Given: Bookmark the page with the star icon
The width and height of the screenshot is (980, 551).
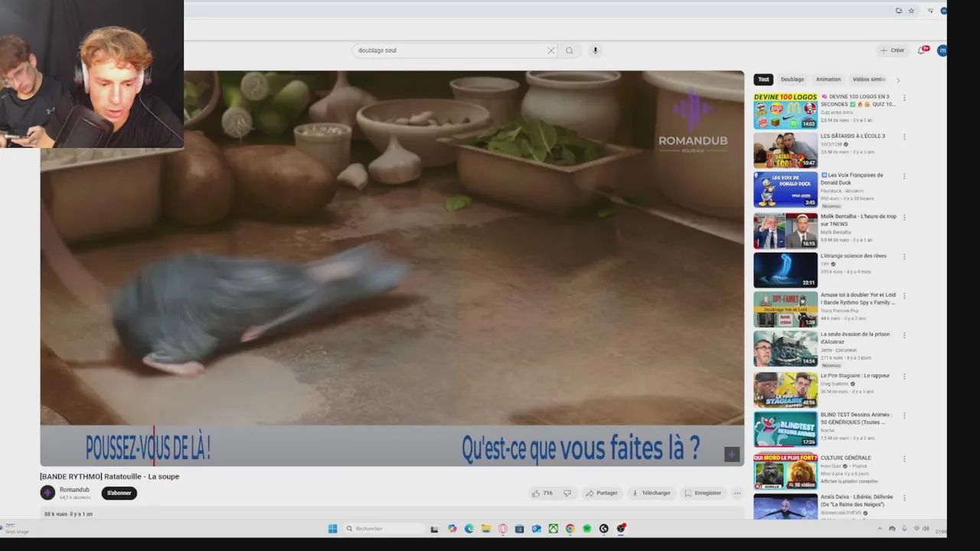Looking at the screenshot, I should coord(911,11).
